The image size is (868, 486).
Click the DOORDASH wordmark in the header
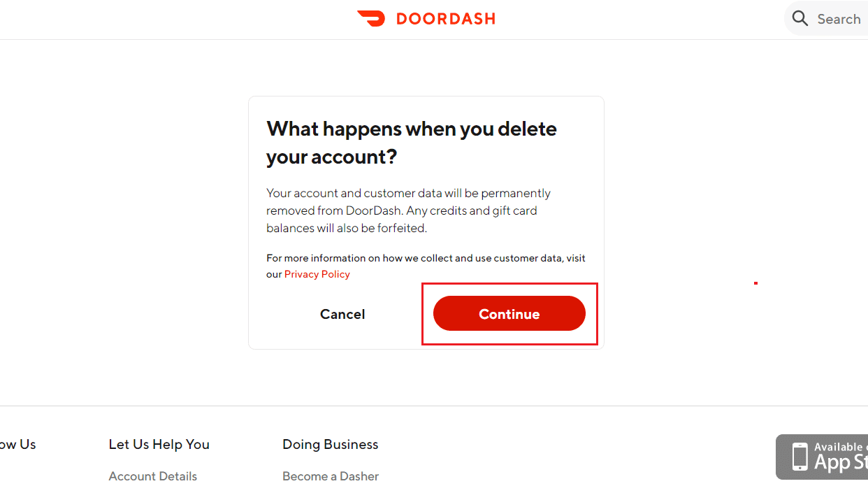(x=445, y=19)
